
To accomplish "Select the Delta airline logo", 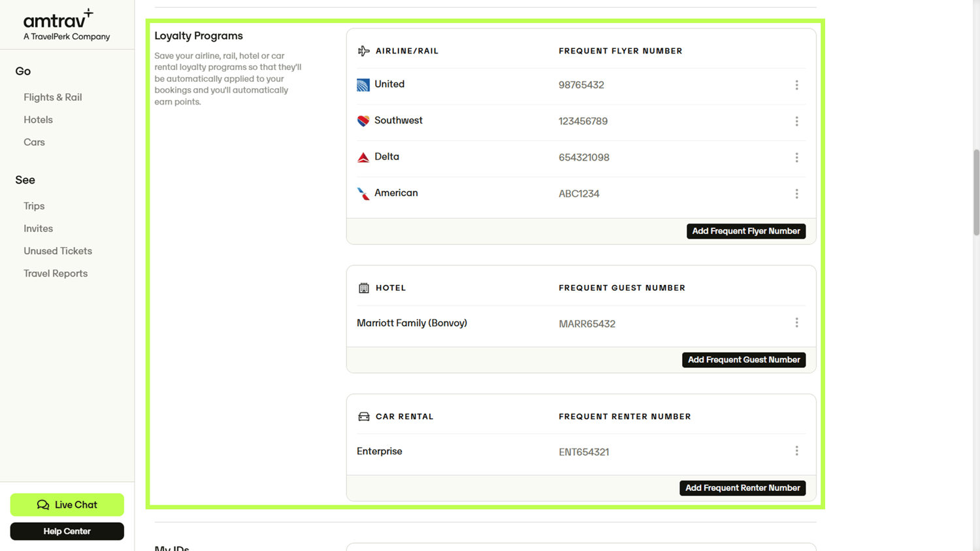I will (x=363, y=157).
